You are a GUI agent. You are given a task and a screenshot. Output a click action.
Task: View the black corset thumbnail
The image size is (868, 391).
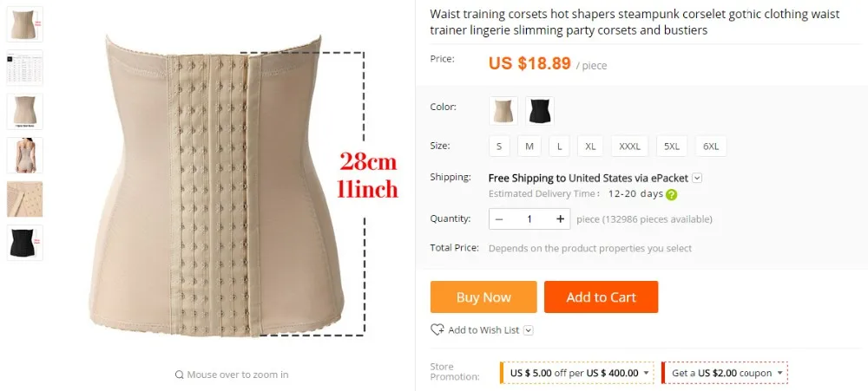(x=24, y=243)
